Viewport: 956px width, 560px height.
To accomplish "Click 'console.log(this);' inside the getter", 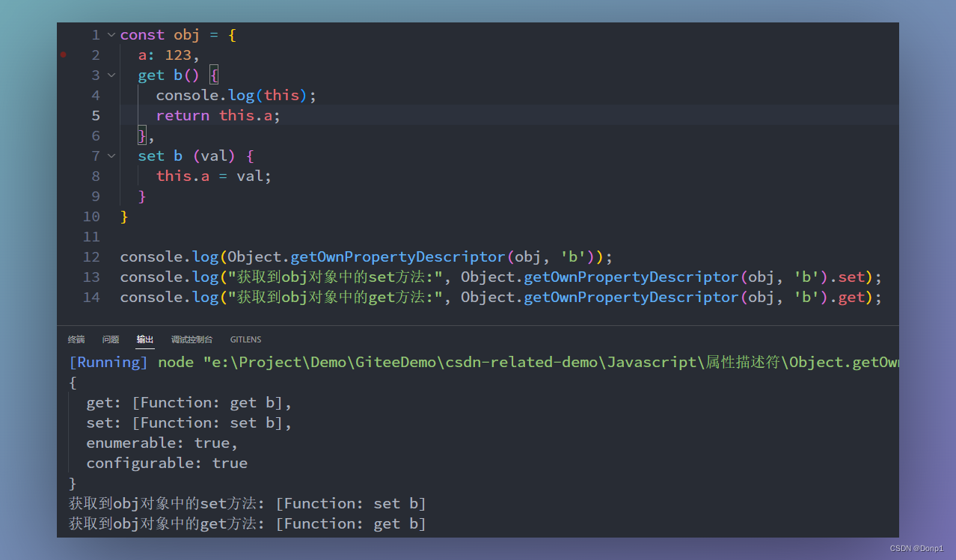I will 236,95.
